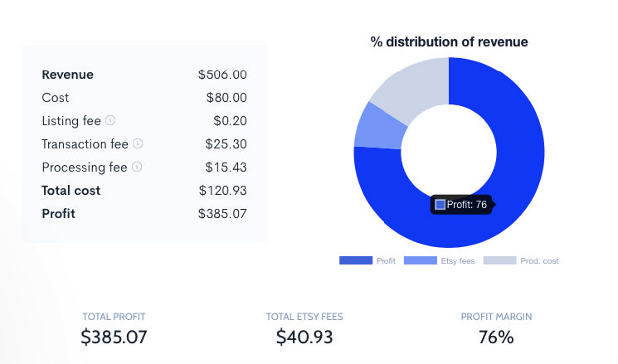
Task: Click the $80.00 Cost value
Action: coord(226,98)
